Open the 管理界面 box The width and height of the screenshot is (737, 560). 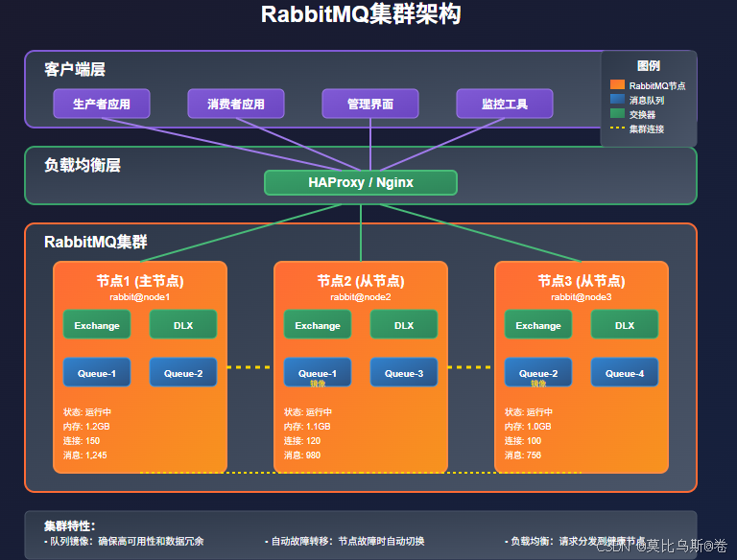pyautogui.click(x=370, y=104)
